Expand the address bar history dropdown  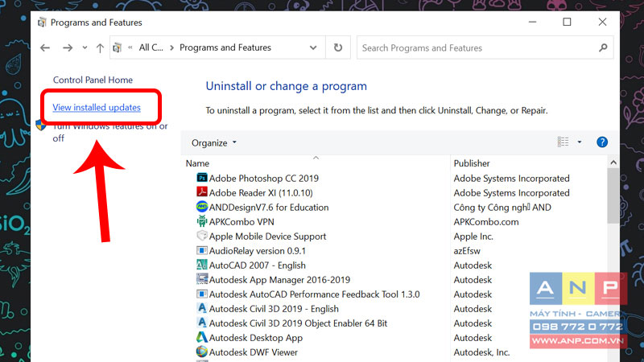(313, 47)
